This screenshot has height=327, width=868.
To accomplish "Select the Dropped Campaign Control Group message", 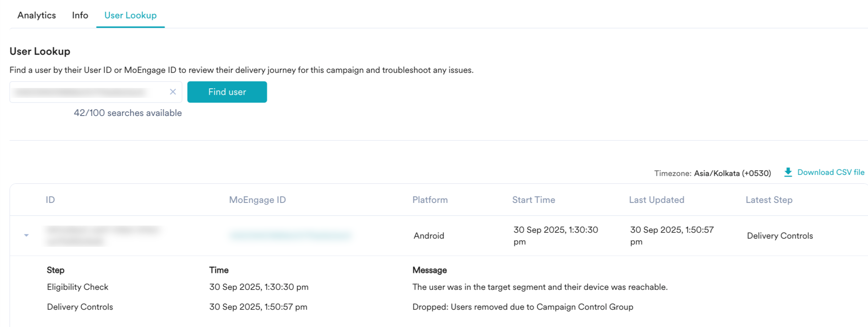I will coord(522,307).
